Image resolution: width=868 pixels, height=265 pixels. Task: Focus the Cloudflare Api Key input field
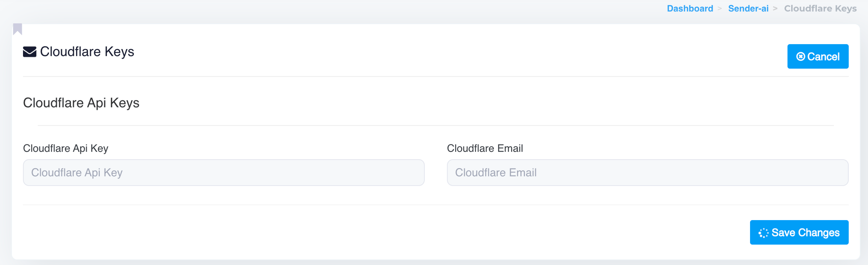pos(224,173)
